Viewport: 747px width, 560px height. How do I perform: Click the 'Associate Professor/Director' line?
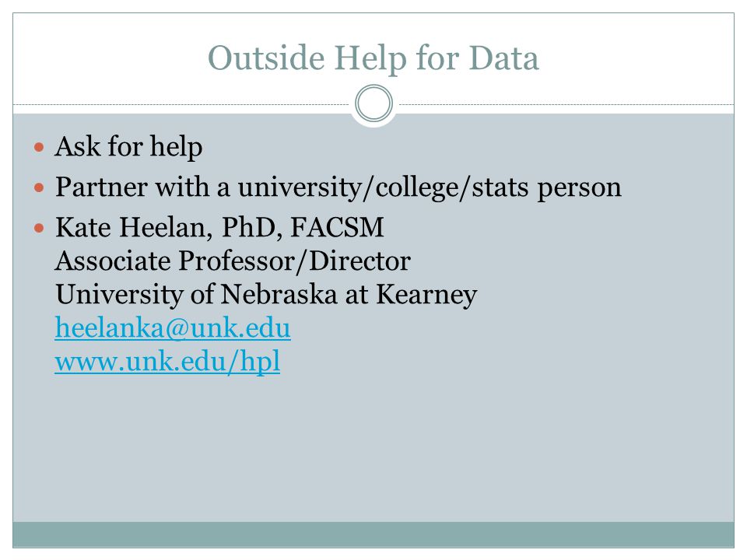click(x=233, y=261)
